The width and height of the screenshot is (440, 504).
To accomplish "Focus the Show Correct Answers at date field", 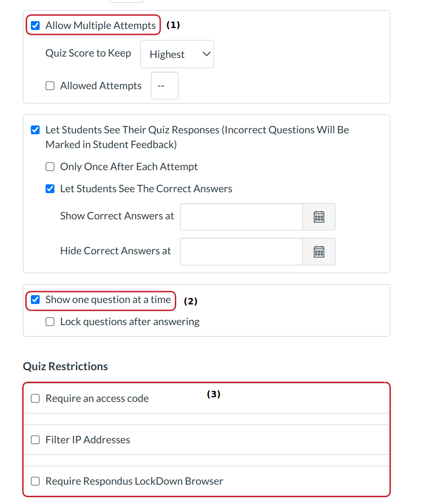I will (x=241, y=217).
